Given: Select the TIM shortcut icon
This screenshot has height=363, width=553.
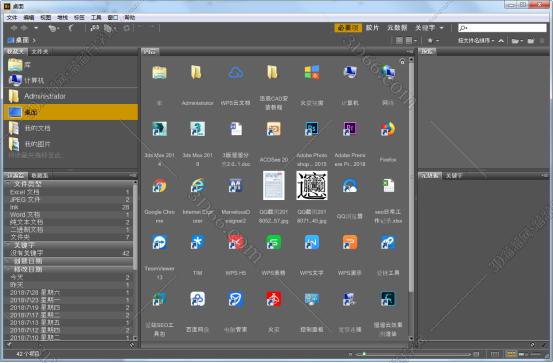Looking at the screenshot, I should click(198, 242).
